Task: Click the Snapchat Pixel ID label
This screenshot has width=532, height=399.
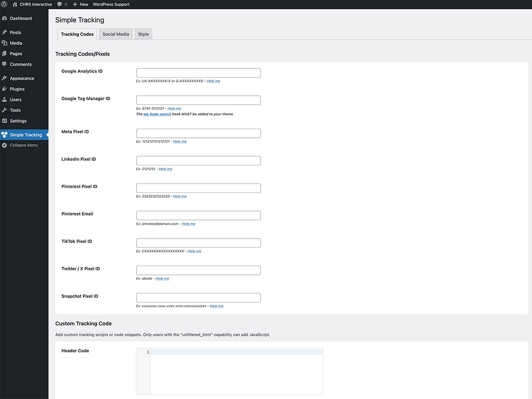Action: [x=80, y=296]
